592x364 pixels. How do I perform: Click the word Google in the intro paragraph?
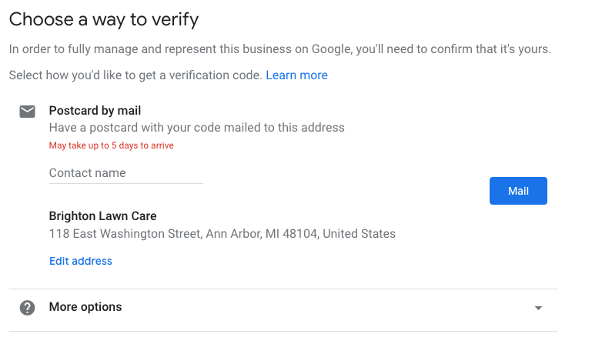(x=332, y=50)
